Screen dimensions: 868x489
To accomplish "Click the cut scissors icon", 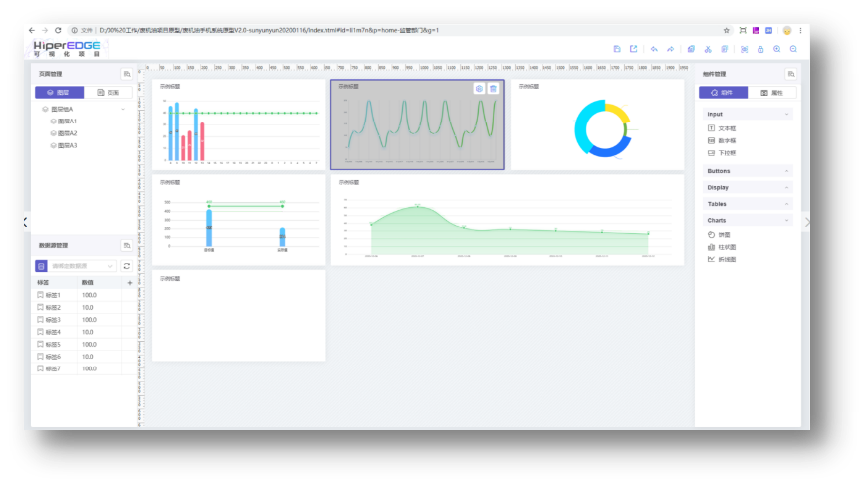I will tap(708, 49).
